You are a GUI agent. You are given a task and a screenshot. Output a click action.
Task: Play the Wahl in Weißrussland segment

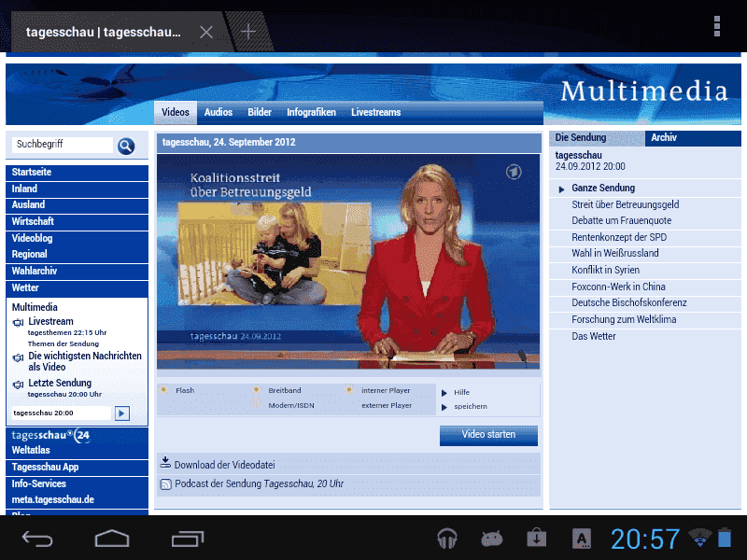click(x=615, y=253)
